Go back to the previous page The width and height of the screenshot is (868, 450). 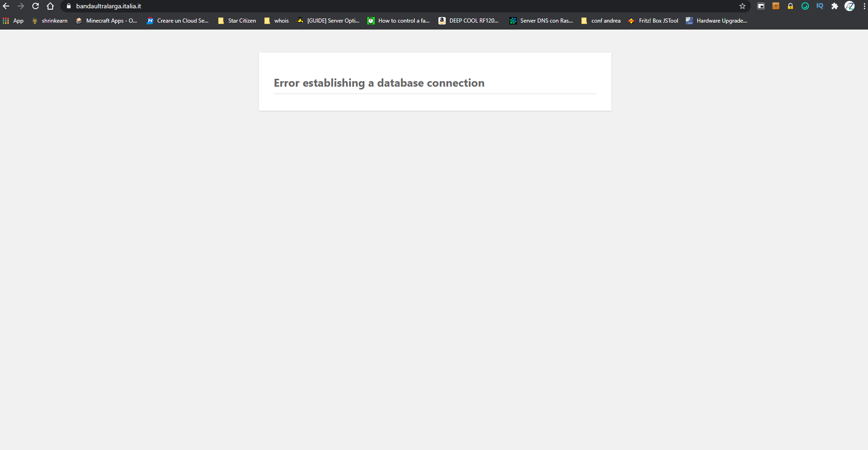pyautogui.click(x=6, y=6)
